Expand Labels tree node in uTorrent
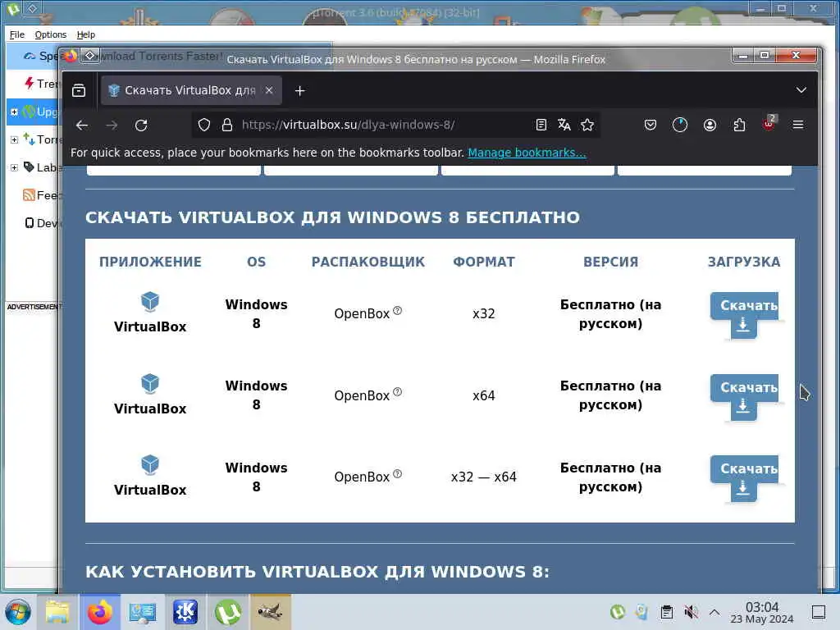 [15, 167]
